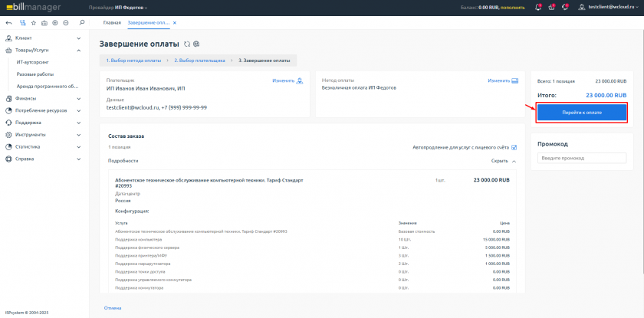
Task: Click the support headset icon in header
Action: [565, 7]
